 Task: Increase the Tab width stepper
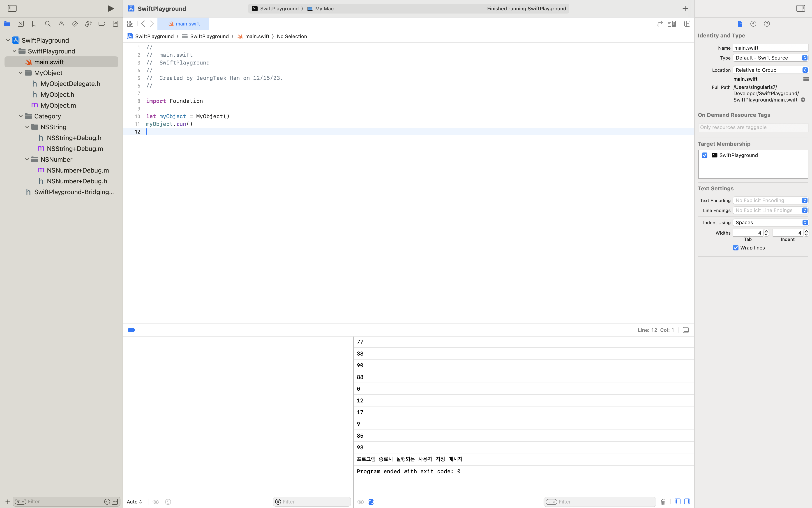click(x=766, y=231)
